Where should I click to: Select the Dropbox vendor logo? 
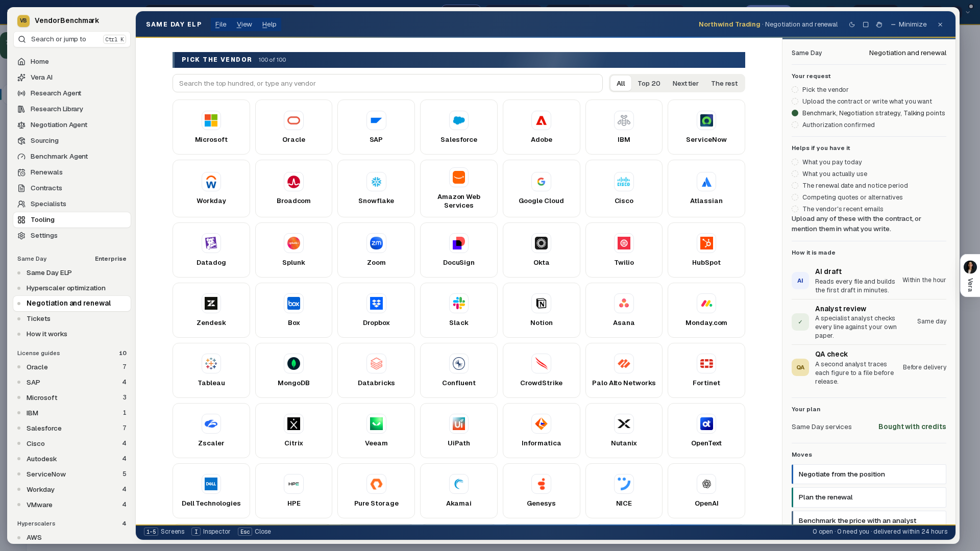pos(376,304)
